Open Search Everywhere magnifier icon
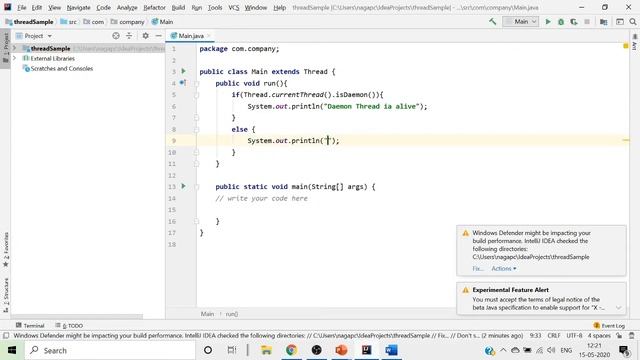This screenshot has width=640, height=360. [633, 22]
